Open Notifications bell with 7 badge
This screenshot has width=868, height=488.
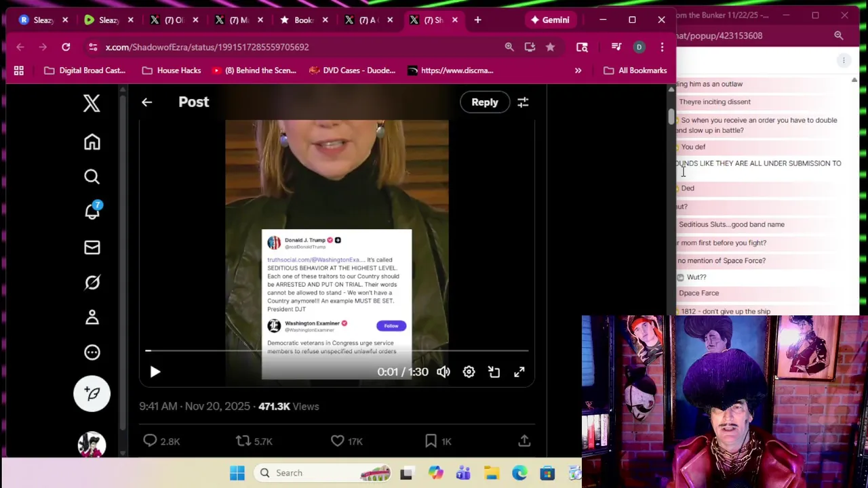pyautogui.click(x=92, y=211)
